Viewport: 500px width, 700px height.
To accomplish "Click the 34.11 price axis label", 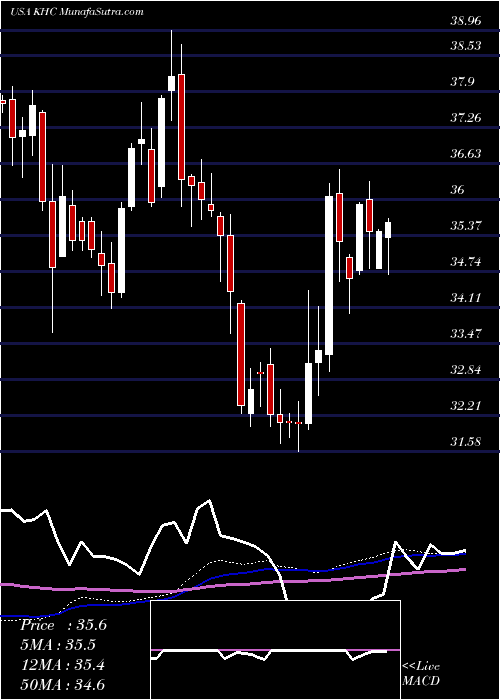I will 466,298.
